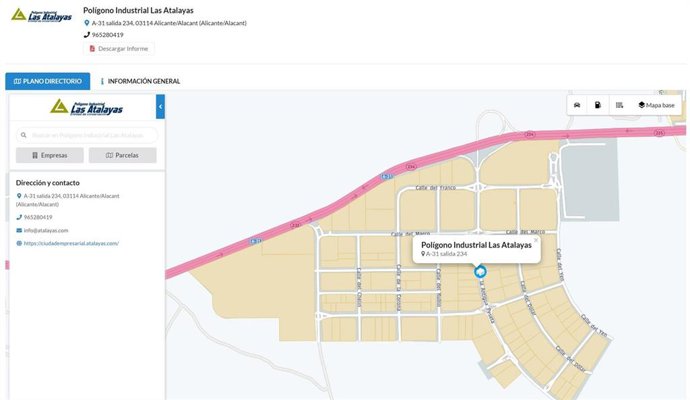Switch to the Información General tab
This screenshot has width=690, height=400.
click(140, 81)
